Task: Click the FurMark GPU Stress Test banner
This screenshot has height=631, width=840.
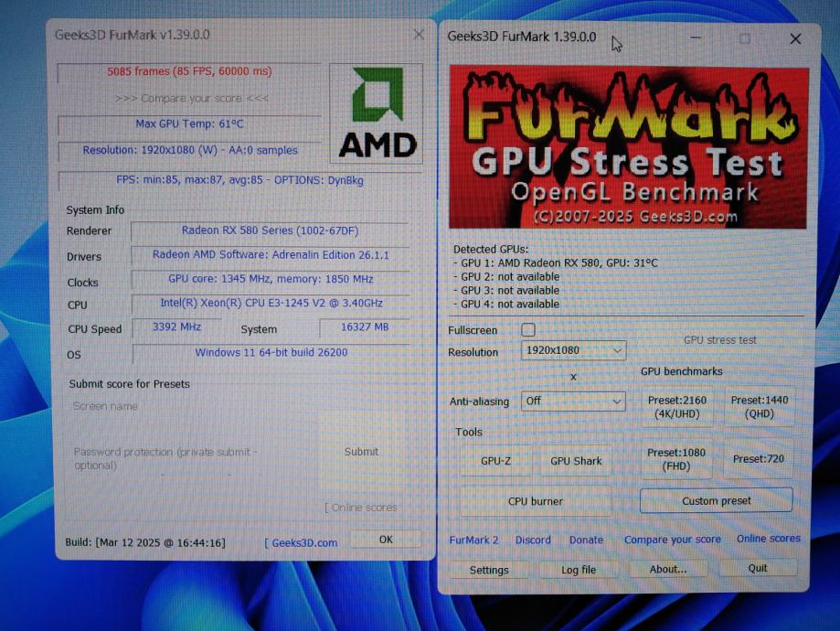Action: point(628,147)
